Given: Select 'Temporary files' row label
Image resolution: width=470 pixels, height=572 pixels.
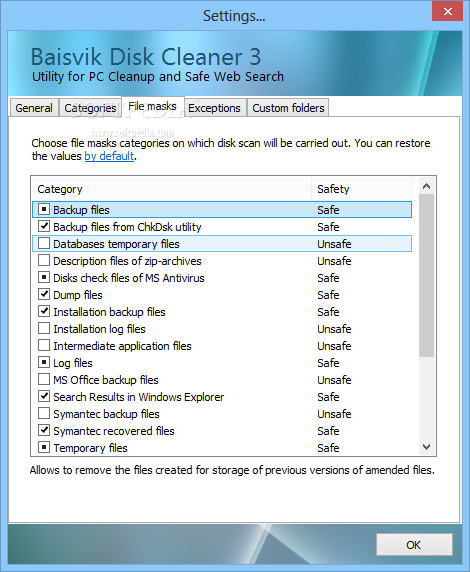Looking at the screenshot, I should 90,448.
